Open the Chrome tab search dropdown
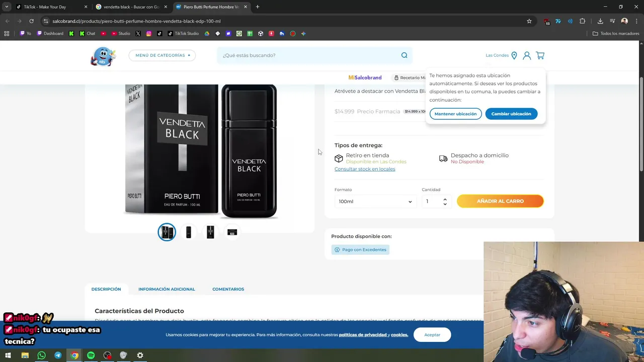The image size is (644, 362). [x=7, y=7]
